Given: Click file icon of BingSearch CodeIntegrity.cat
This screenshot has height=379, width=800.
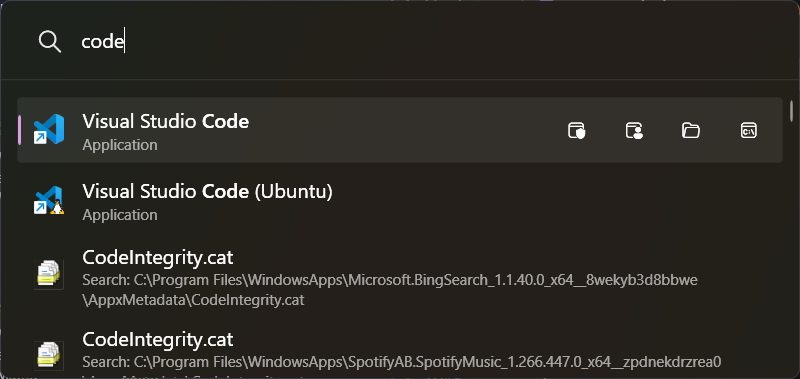Looking at the screenshot, I should click(x=48, y=275).
